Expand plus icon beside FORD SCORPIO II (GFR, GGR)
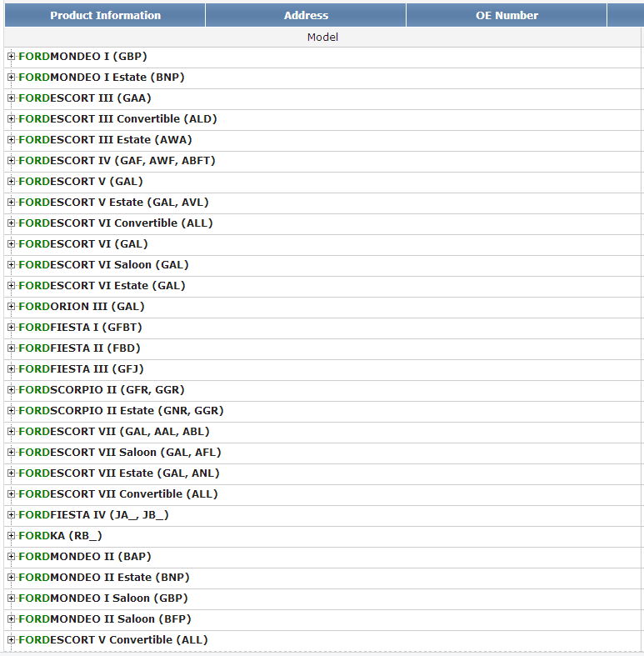644x656 pixels. tap(12, 389)
